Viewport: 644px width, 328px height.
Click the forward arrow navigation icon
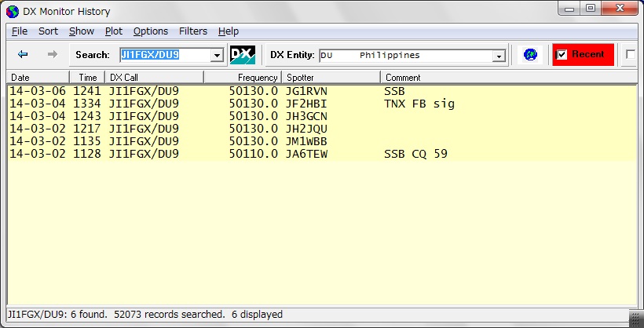click(52, 54)
